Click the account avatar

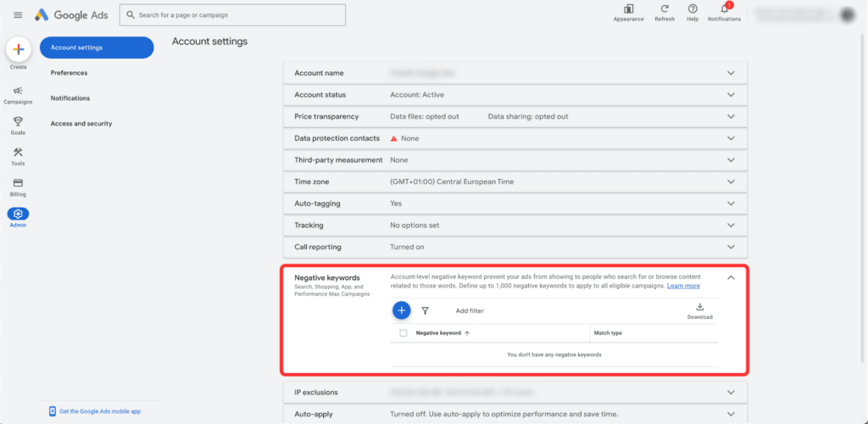pyautogui.click(x=848, y=15)
